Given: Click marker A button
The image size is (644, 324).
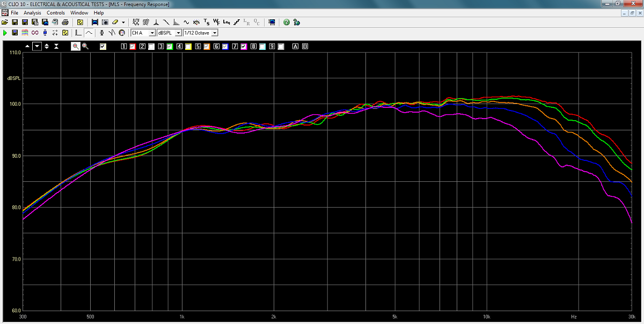Looking at the screenshot, I should tap(295, 46).
